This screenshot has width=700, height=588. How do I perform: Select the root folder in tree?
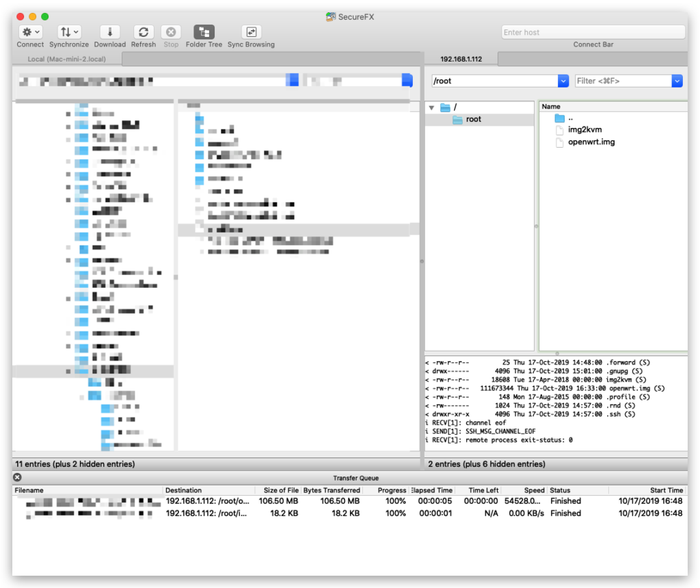pyautogui.click(x=473, y=120)
